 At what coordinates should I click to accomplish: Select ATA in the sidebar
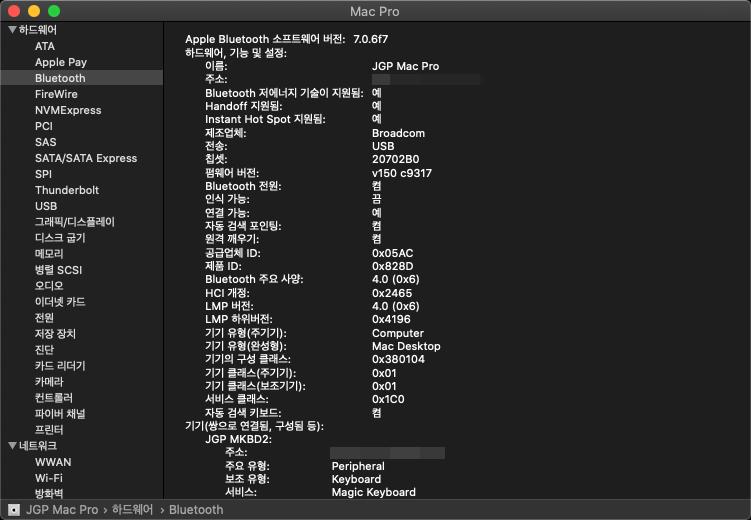click(x=45, y=46)
